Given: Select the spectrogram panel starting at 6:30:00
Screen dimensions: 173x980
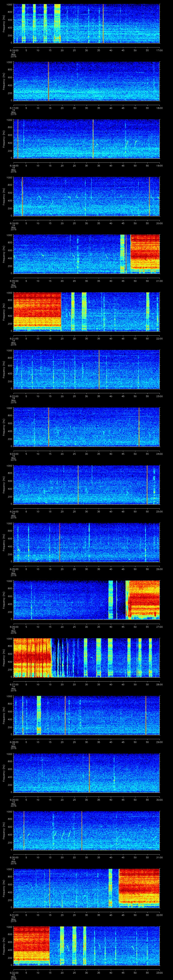Looking at the screenshot, I should (87, 831).
